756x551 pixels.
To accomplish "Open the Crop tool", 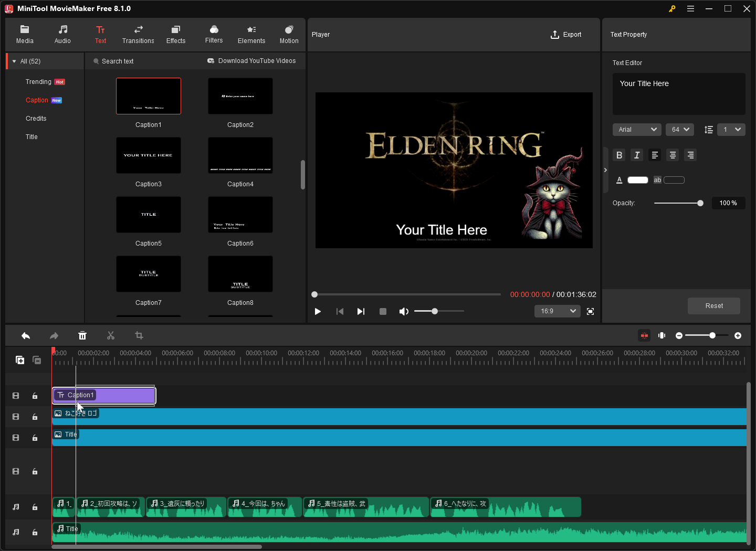I will pos(139,336).
